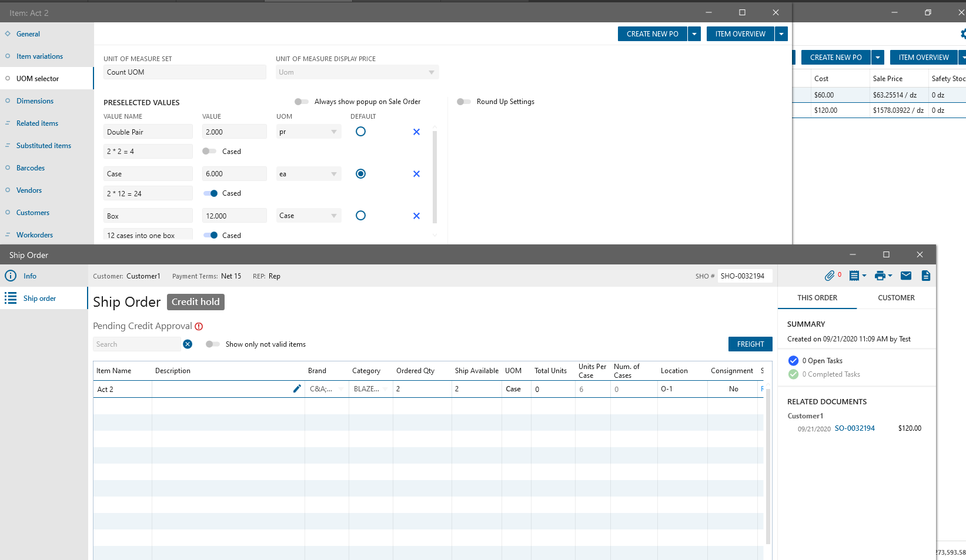Click the receipt list icon

pos(854,276)
